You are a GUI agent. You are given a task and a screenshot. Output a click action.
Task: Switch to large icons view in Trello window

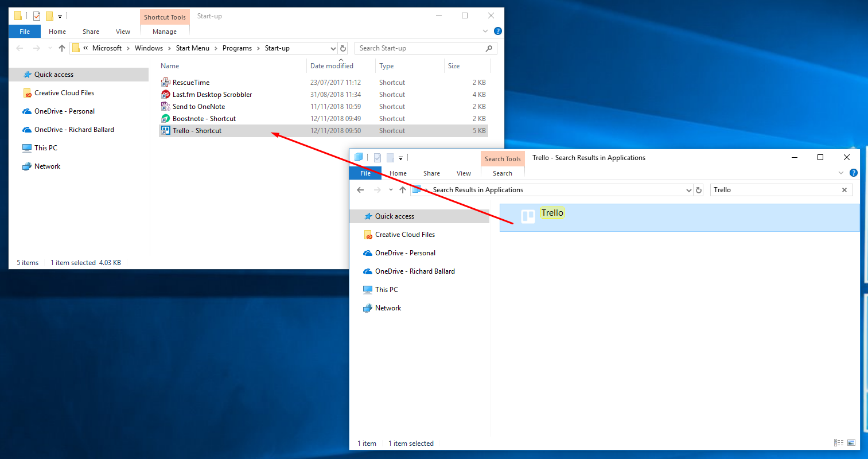point(851,443)
